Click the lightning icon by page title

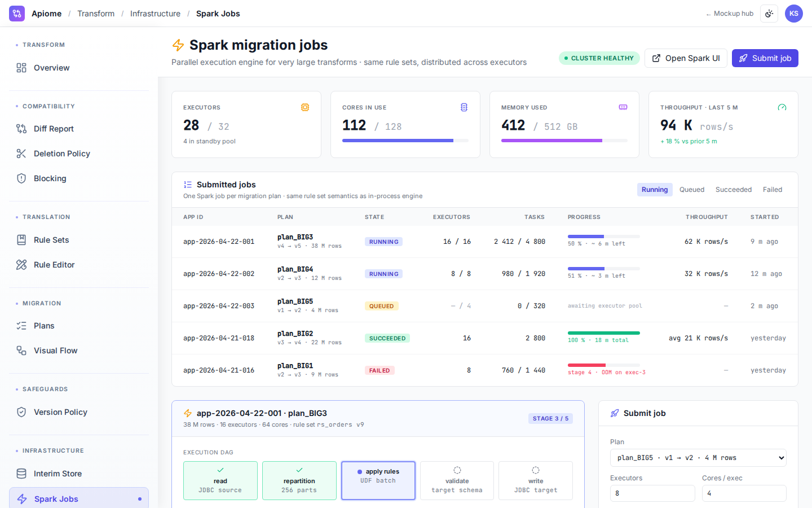(178, 45)
